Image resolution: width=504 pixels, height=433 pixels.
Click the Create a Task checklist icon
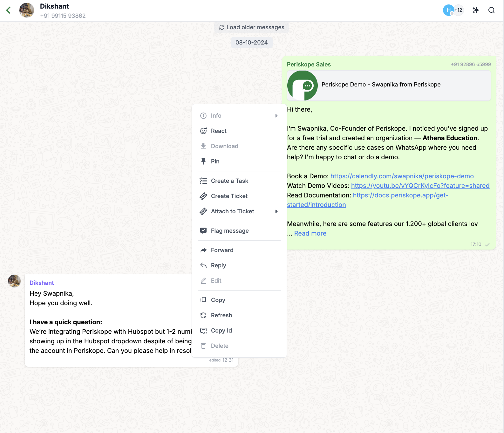point(203,181)
